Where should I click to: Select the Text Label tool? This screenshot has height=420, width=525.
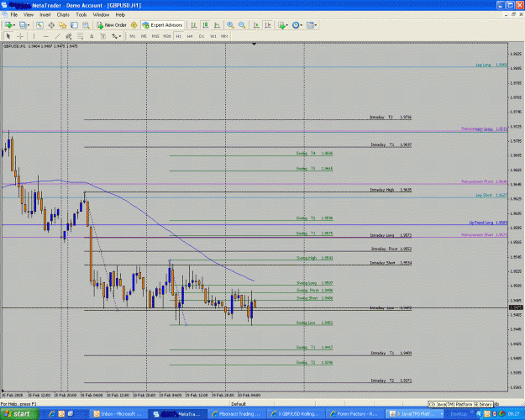(x=103, y=36)
